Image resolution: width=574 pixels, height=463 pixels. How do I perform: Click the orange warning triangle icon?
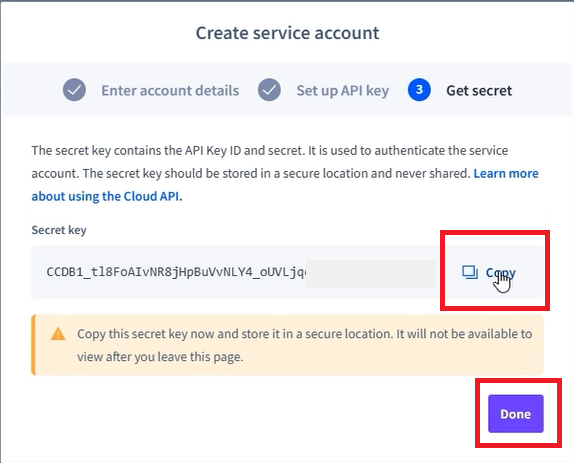click(58, 334)
